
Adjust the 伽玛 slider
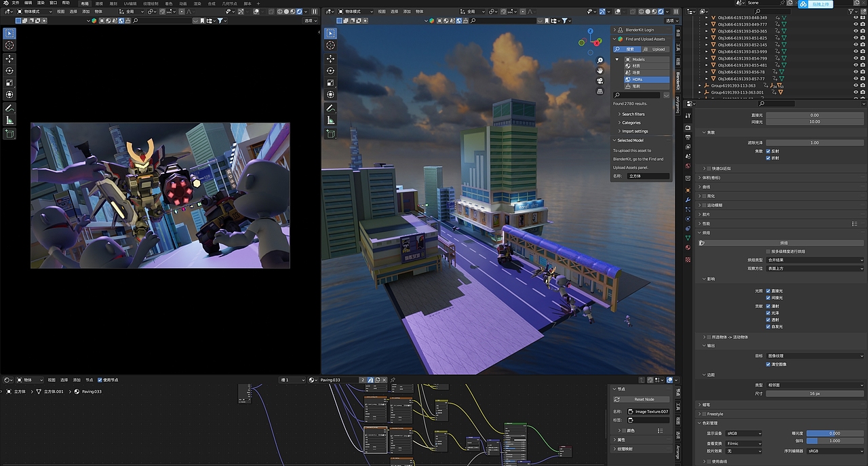(x=835, y=440)
